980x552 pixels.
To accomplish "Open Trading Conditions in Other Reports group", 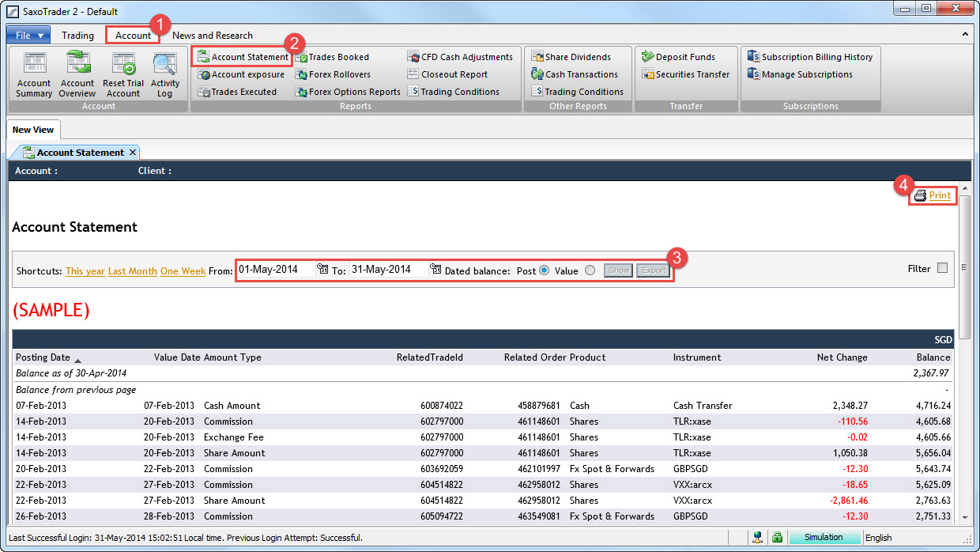I will (577, 92).
